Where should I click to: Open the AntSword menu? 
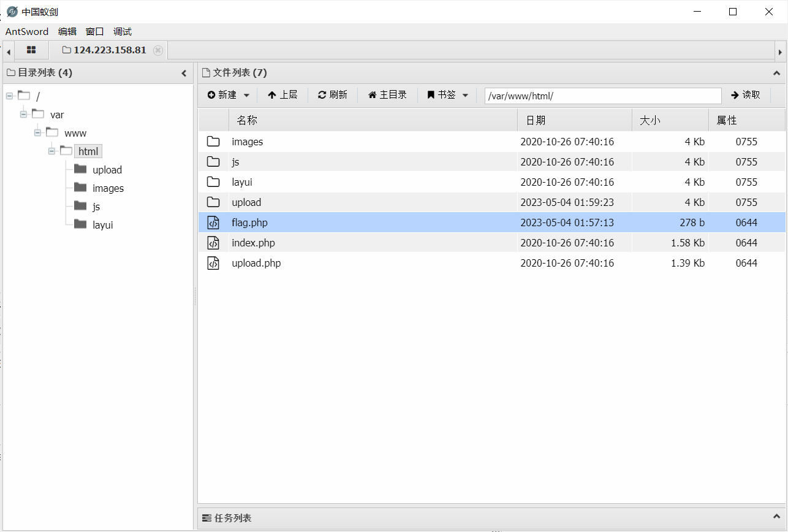(x=27, y=32)
